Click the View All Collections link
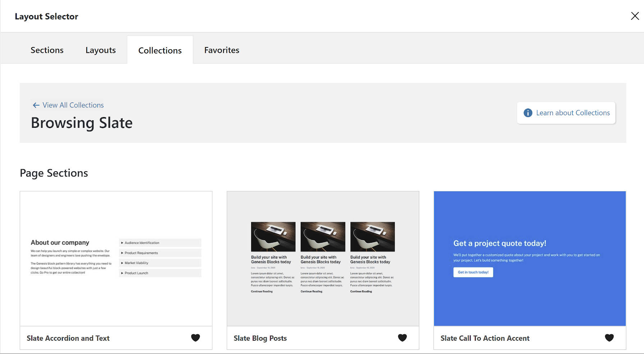This screenshot has width=644, height=354. click(73, 105)
